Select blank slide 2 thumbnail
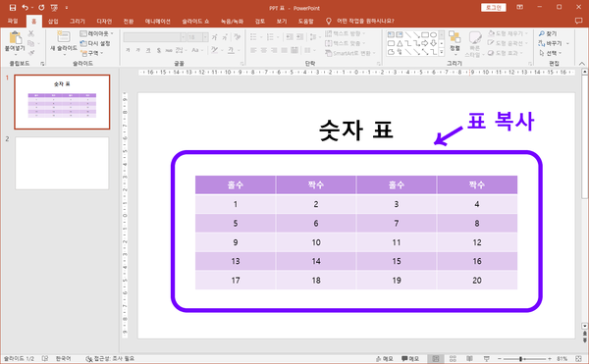The width and height of the screenshot is (589, 364). (62, 163)
